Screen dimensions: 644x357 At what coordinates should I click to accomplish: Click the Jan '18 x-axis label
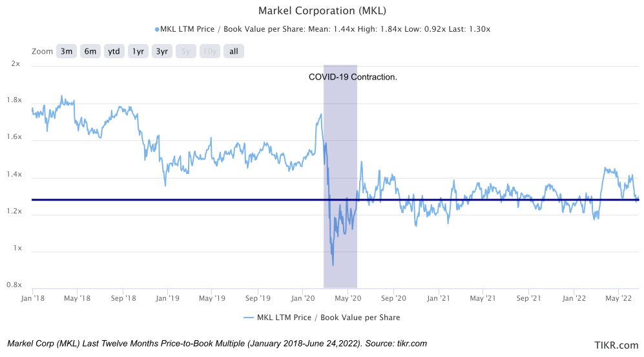click(32, 298)
